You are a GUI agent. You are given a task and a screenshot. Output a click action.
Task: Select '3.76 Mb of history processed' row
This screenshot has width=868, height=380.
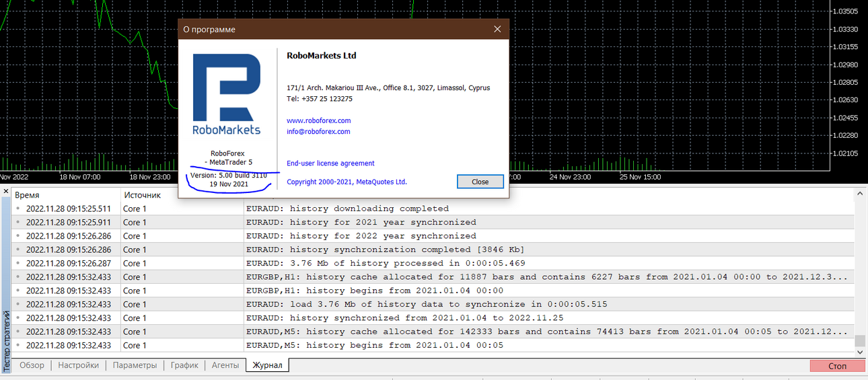click(x=433, y=263)
